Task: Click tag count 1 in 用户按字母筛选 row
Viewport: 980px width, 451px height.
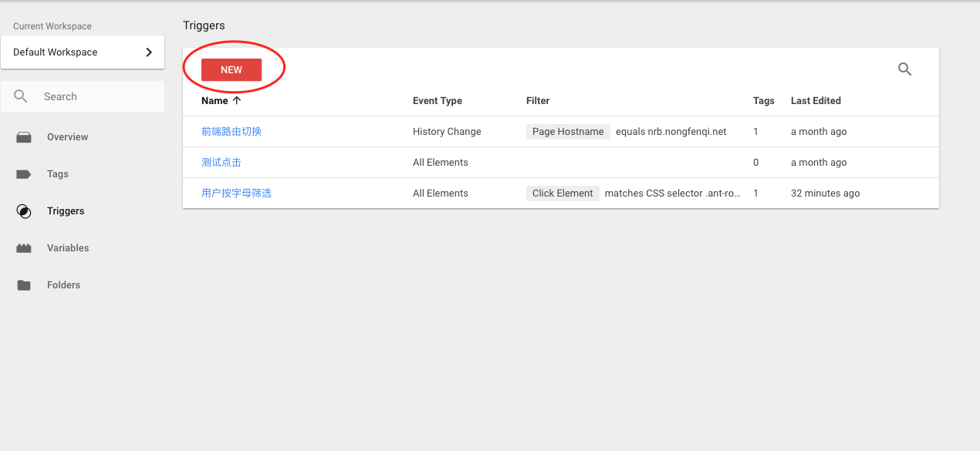Action: tap(756, 194)
